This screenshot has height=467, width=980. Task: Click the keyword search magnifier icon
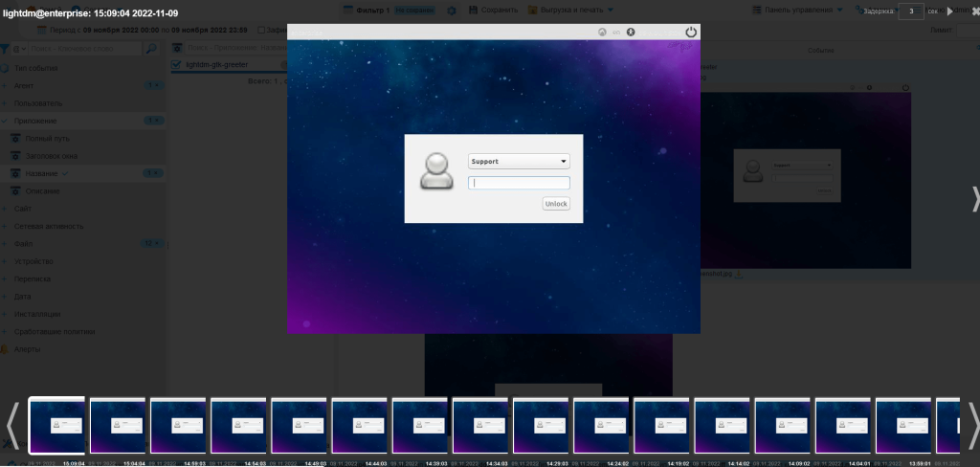[151, 48]
